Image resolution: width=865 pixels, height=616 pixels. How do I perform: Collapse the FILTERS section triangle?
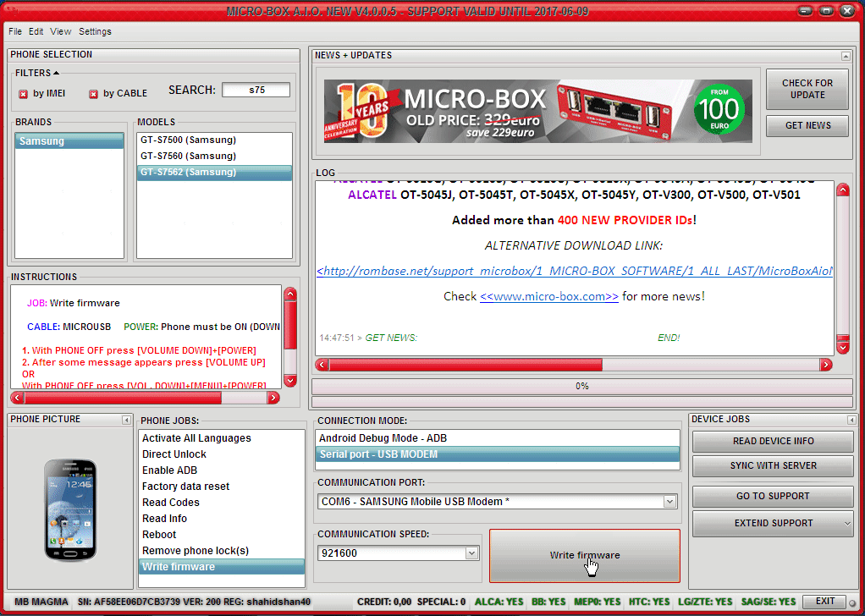coord(56,73)
